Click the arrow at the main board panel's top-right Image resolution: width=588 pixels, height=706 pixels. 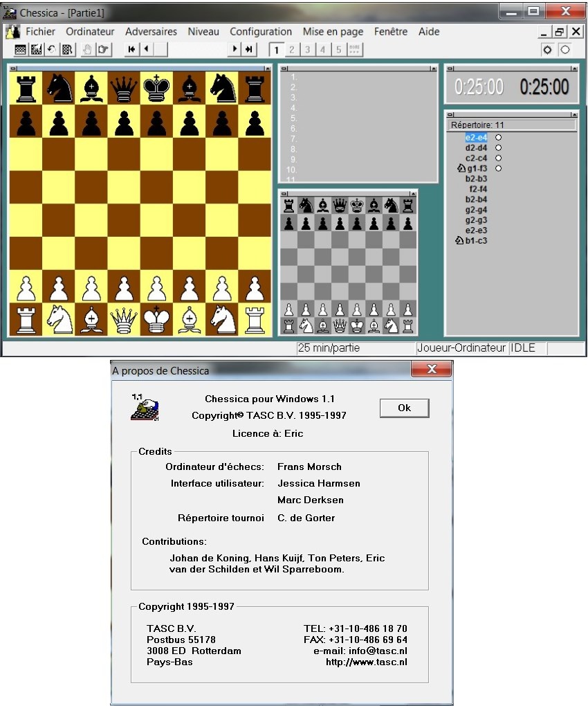[268, 69]
